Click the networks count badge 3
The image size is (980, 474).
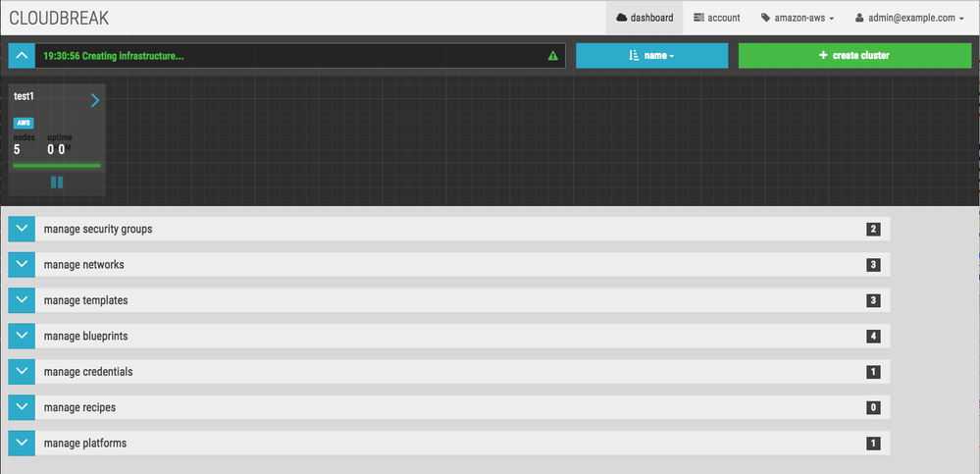click(873, 265)
